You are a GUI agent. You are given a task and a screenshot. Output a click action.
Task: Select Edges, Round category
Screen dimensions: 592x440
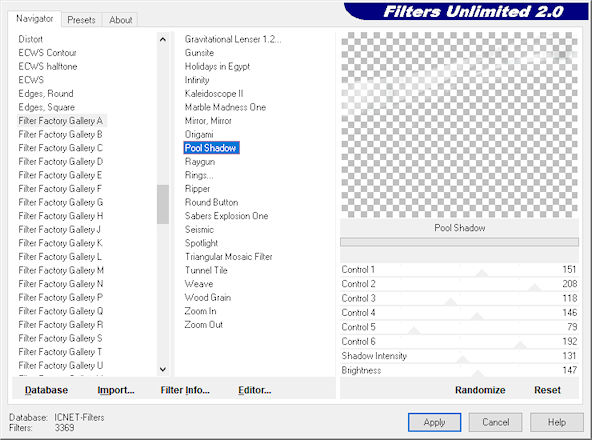tap(46, 94)
